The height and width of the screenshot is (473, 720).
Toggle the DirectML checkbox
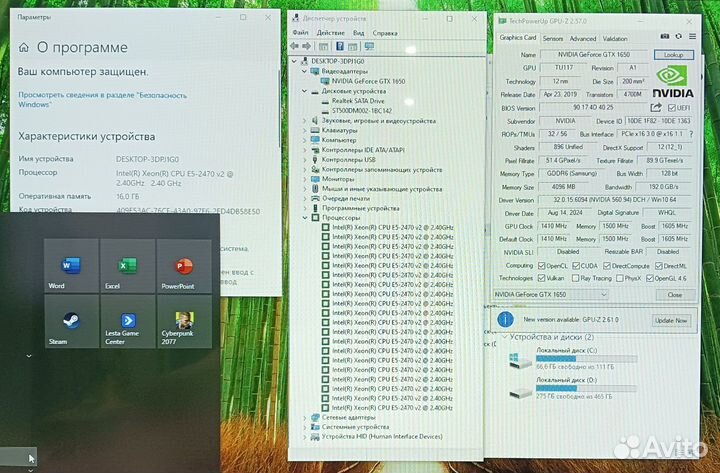658,266
